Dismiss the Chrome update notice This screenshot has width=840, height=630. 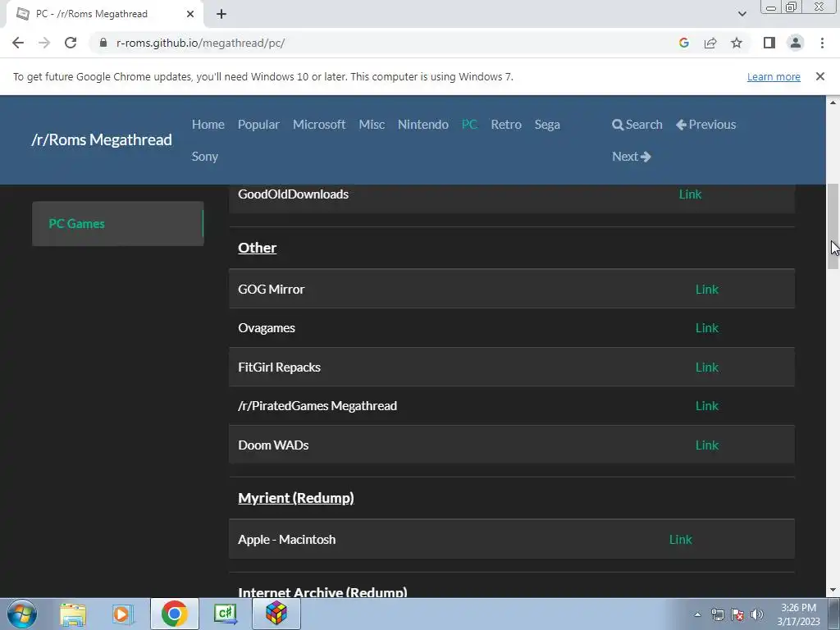819,76
